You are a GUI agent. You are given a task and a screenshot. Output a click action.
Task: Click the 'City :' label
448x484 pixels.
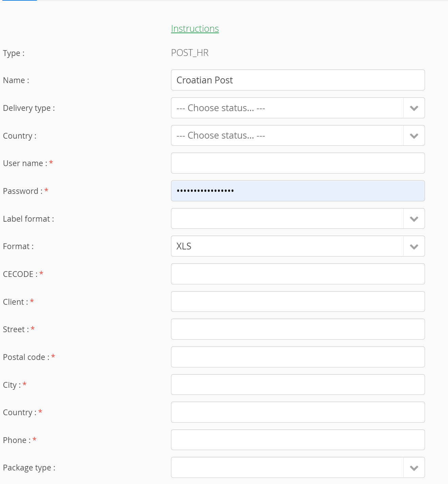12,385
